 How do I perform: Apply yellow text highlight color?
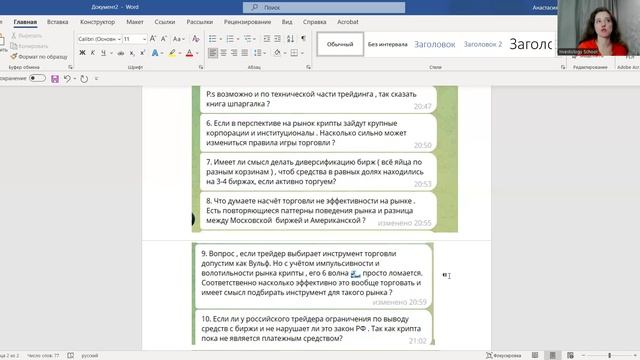pos(172,53)
